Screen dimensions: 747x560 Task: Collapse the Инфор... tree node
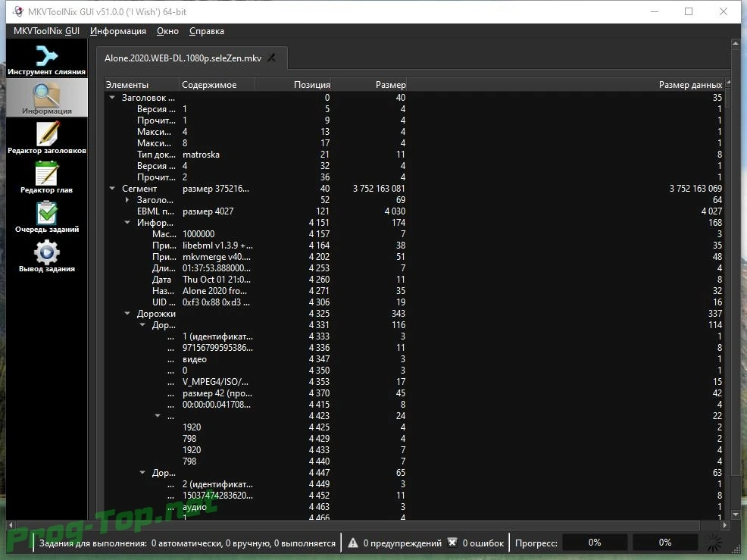tap(127, 222)
